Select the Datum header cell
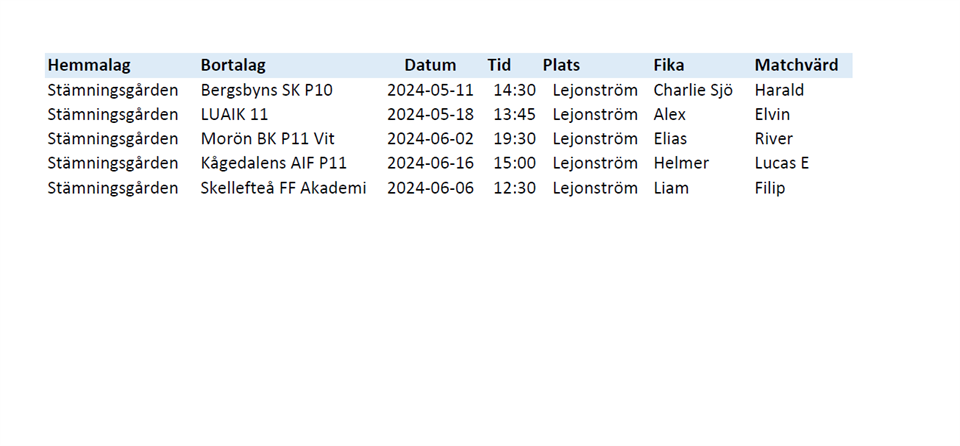Viewport: 960px width, 446px height. tap(430, 65)
